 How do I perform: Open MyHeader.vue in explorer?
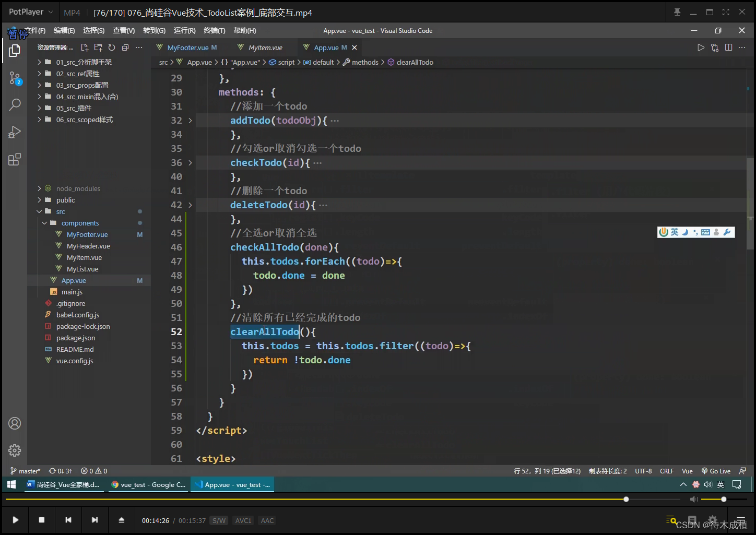pos(89,246)
